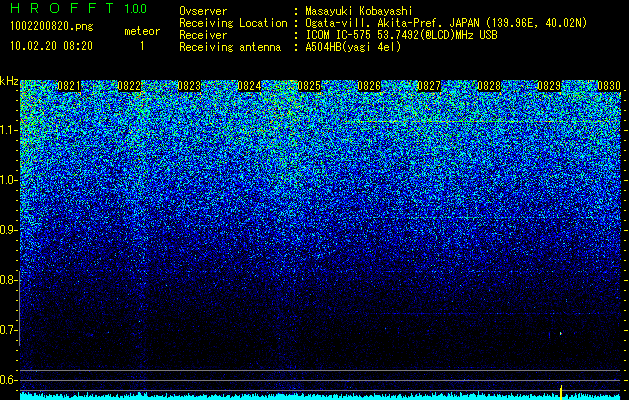Click the 0824 time marker
This screenshot has width=629, height=400.
(x=249, y=86)
